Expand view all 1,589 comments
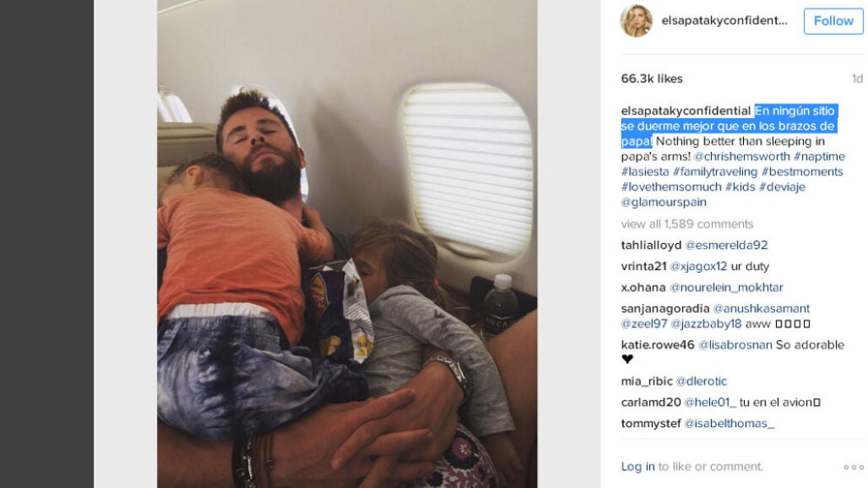 coord(687,224)
